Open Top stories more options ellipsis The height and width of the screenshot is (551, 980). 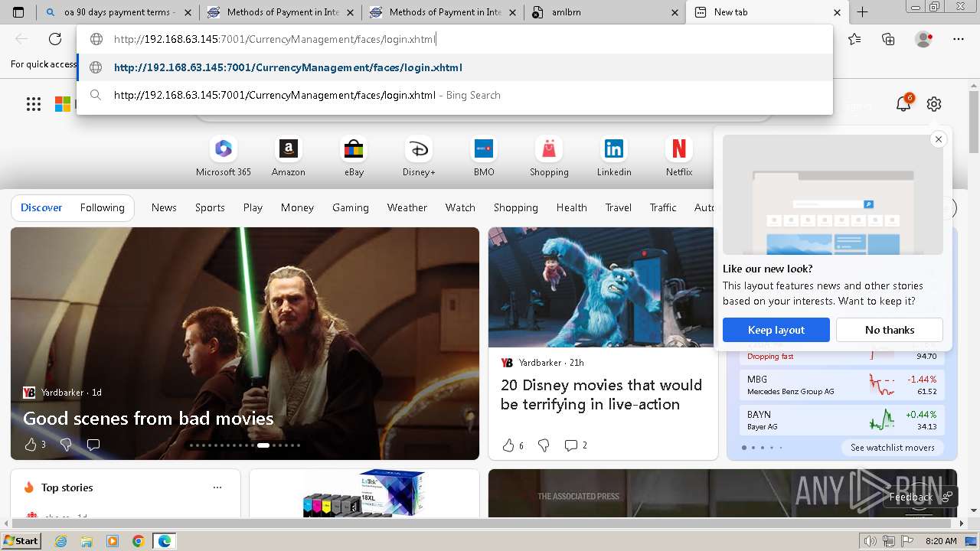tap(217, 487)
